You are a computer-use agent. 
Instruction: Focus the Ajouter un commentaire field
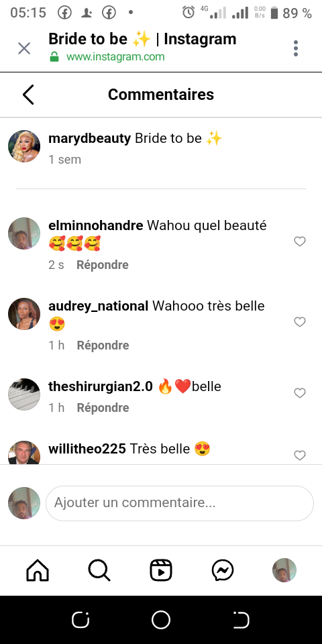(x=180, y=503)
